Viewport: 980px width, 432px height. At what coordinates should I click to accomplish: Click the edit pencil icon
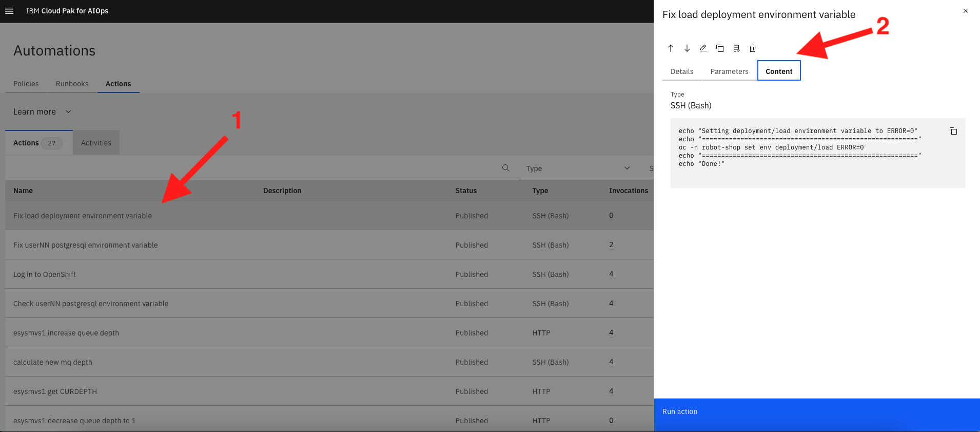point(703,48)
